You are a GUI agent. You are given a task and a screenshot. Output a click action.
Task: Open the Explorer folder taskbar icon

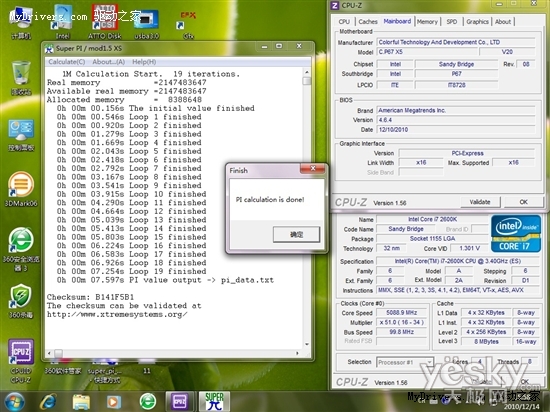point(81,402)
